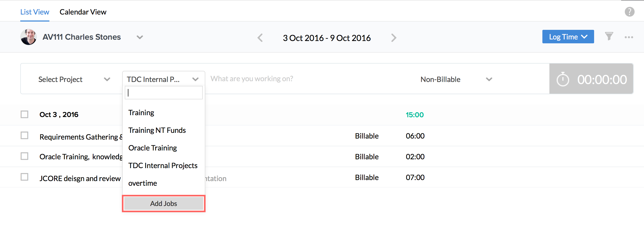Go to previous week with left arrow
This screenshot has height=227, width=644.
pos(260,38)
